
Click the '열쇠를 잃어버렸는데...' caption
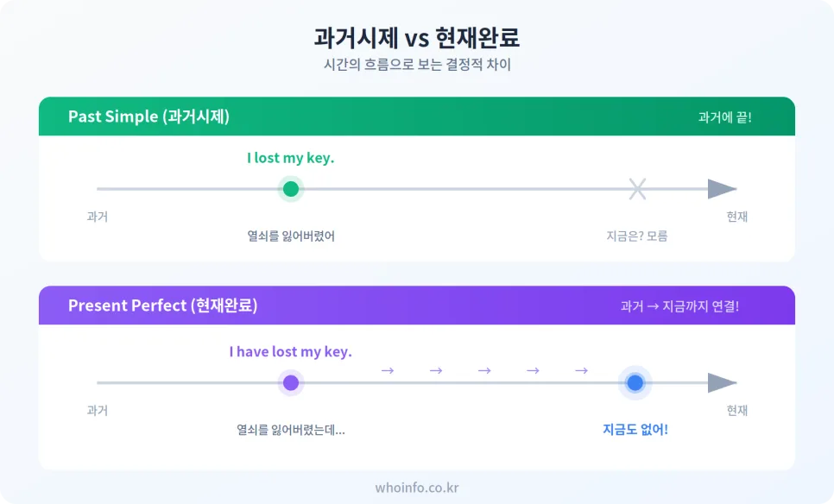pos(291,430)
